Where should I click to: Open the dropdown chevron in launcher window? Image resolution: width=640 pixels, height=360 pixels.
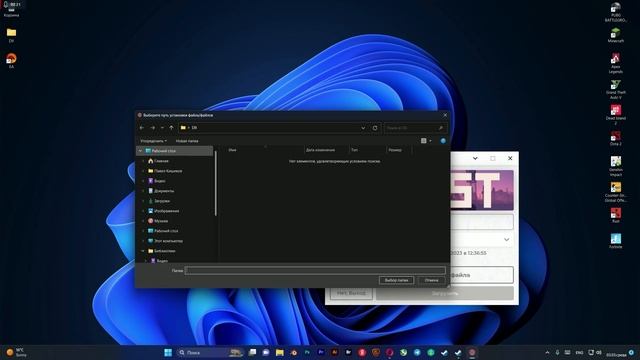click(x=507, y=240)
